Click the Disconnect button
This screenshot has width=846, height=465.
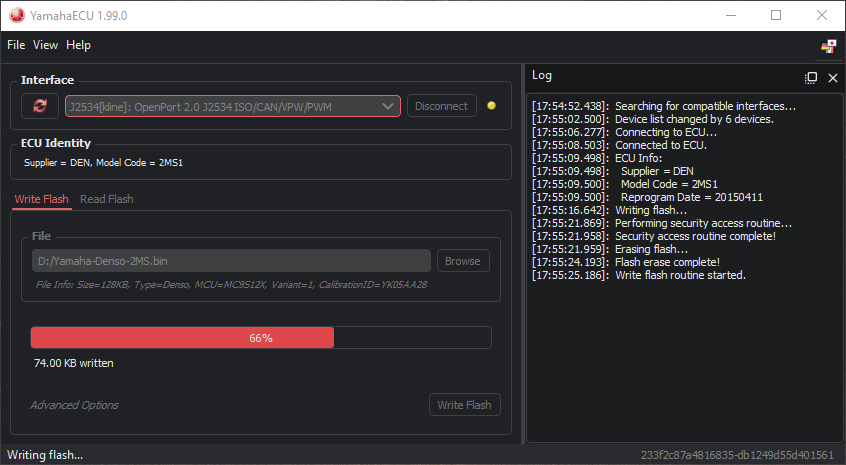click(441, 106)
